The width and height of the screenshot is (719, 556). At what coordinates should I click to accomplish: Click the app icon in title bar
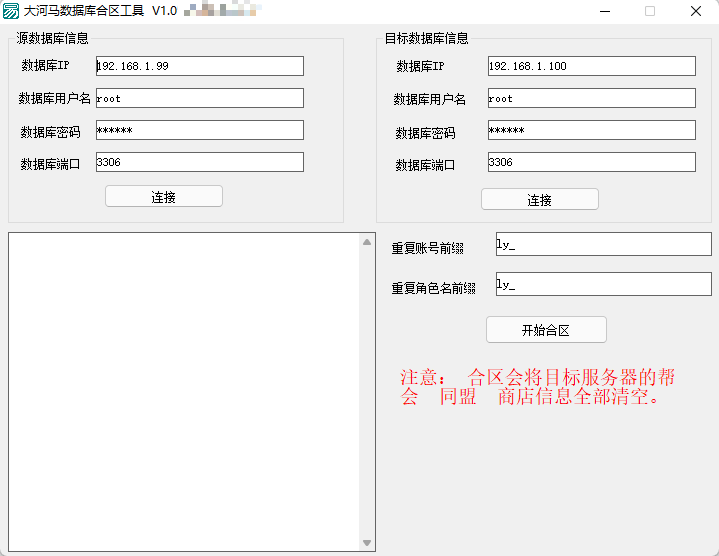coord(11,11)
